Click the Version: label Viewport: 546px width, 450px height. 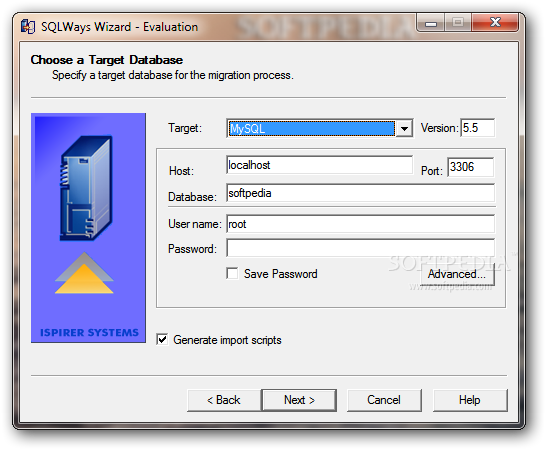(440, 128)
